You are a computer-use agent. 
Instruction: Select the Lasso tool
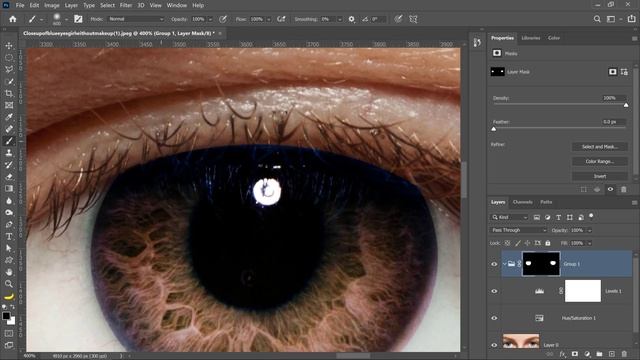click(9, 69)
